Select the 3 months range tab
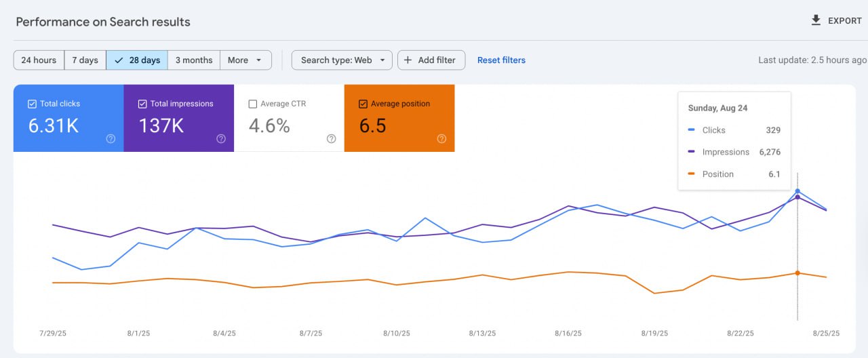This screenshot has height=358, width=868. click(194, 60)
